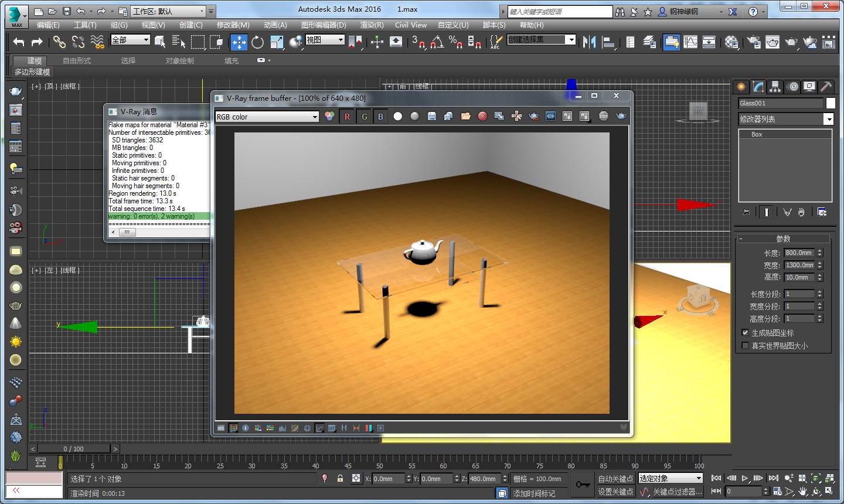Open the 修改器(M) menu
The width and height of the screenshot is (844, 504).
point(233,25)
